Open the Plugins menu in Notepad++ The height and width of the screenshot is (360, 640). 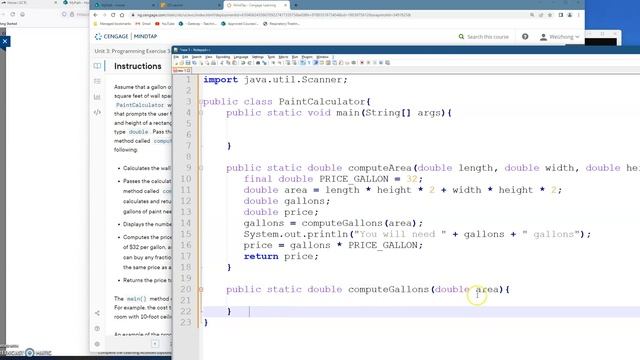click(307, 57)
